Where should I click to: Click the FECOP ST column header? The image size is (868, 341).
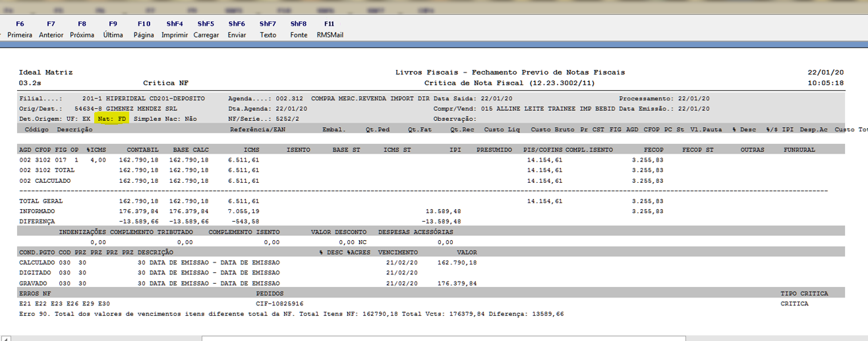698,150
